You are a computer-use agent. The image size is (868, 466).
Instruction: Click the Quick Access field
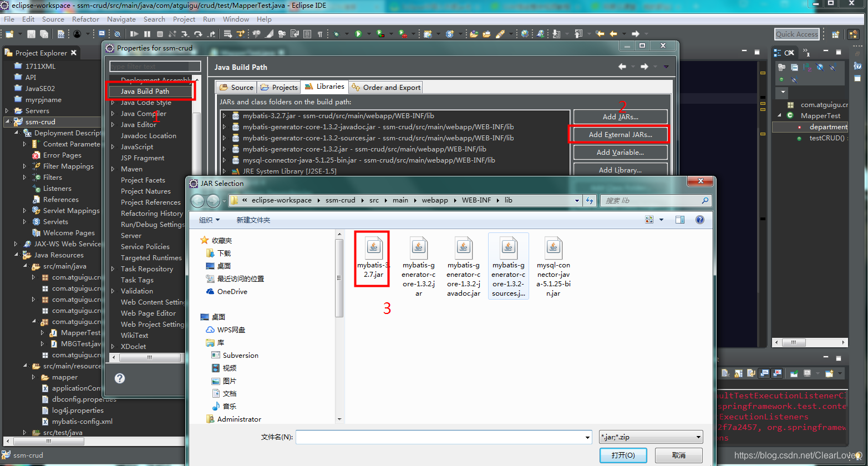point(796,34)
